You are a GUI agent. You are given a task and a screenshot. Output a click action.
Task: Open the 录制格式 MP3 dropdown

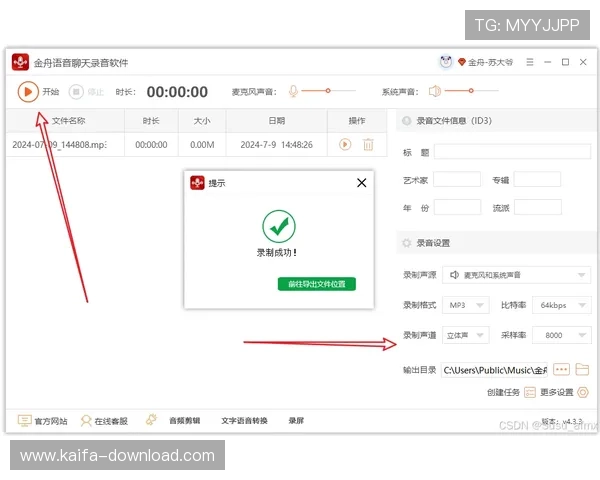pos(466,305)
